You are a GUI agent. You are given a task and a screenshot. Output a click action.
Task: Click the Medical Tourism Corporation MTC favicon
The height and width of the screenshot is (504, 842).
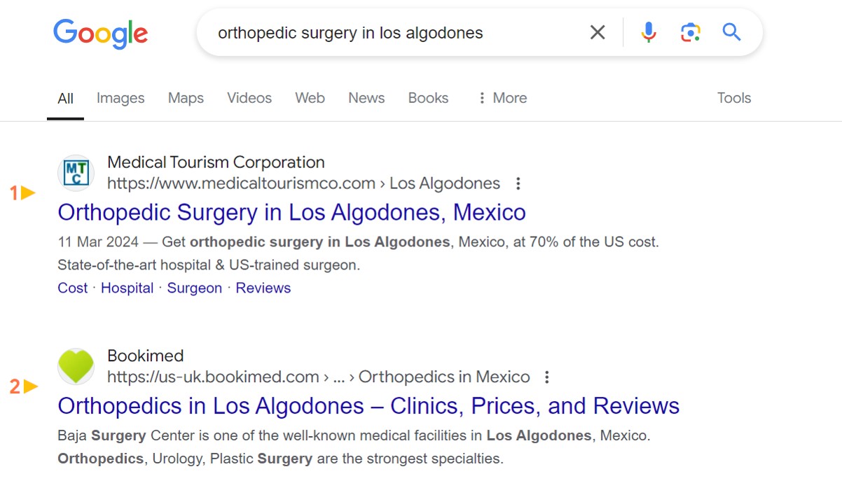(x=76, y=173)
